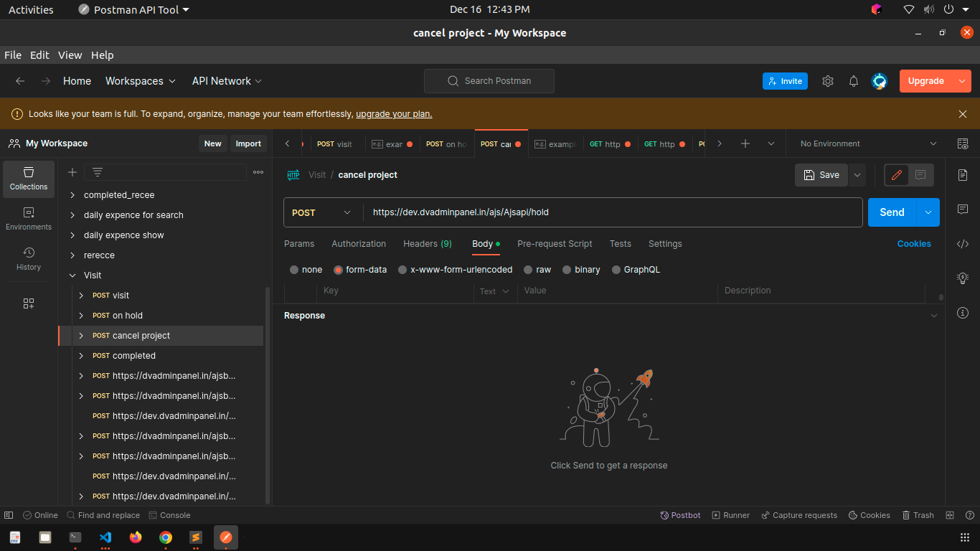
Task: Open the environment quick look icon
Action: (963, 143)
